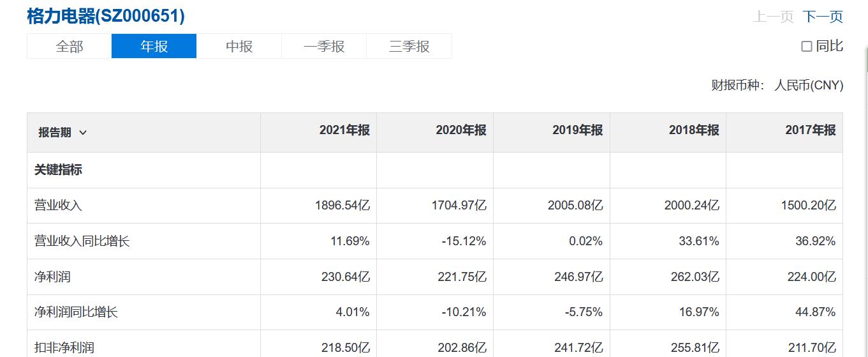Click the 财报币种 人民币(CNY) label
The width and height of the screenshot is (868, 357).
[x=777, y=85]
